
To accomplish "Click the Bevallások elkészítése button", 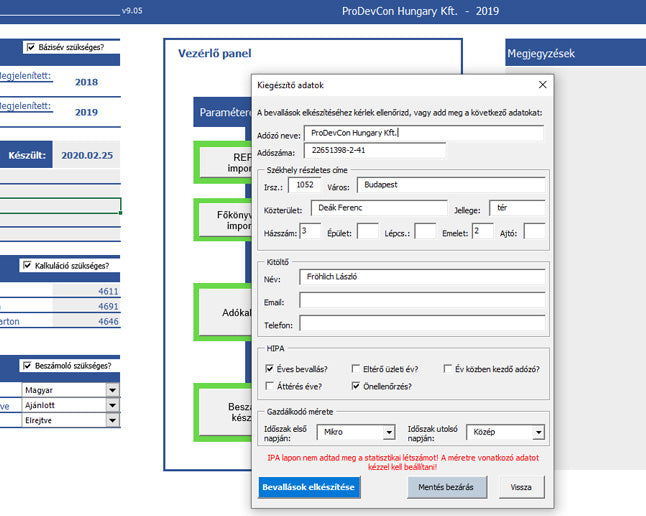I will click(x=307, y=486).
